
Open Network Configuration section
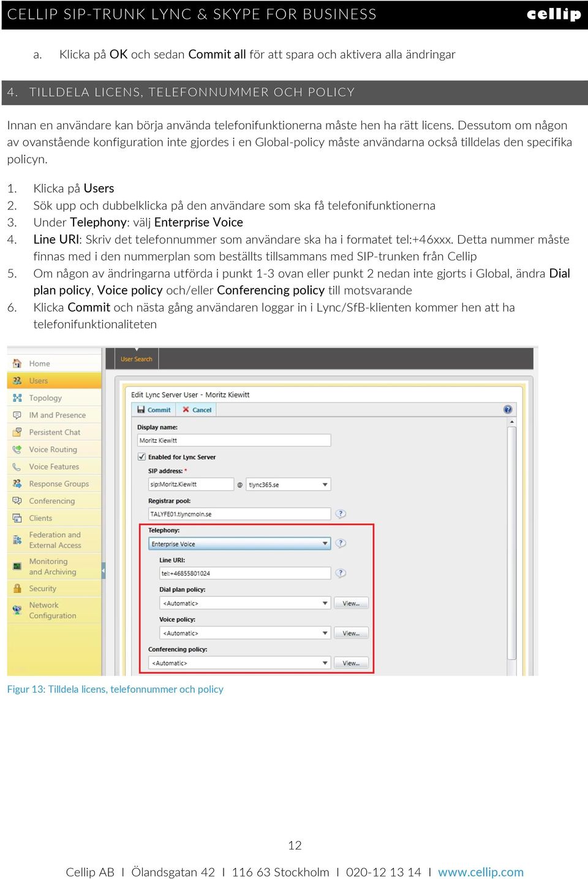pyautogui.click(x=53, y=610)
